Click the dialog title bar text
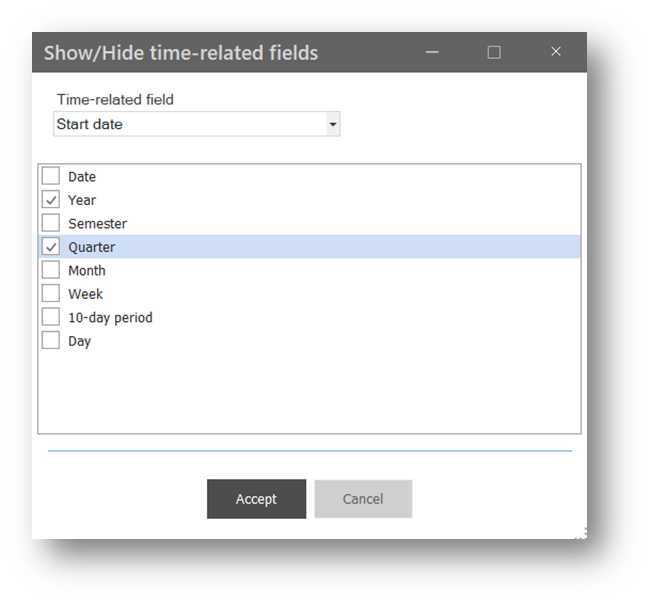The image size is (652, 604). click(x=181, y=53)
